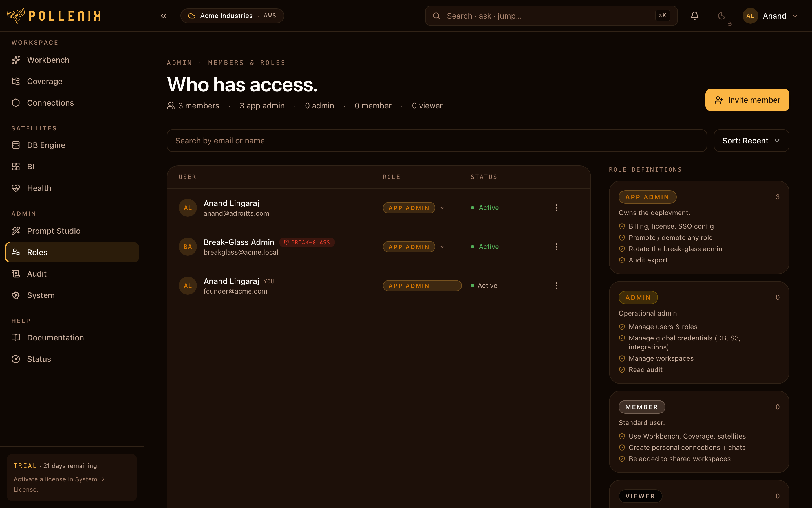The width and height of the screenshot is (812, 508).
Task: Expand role dropdown for anand@adroitts.com
Action: tap(442, 208)
